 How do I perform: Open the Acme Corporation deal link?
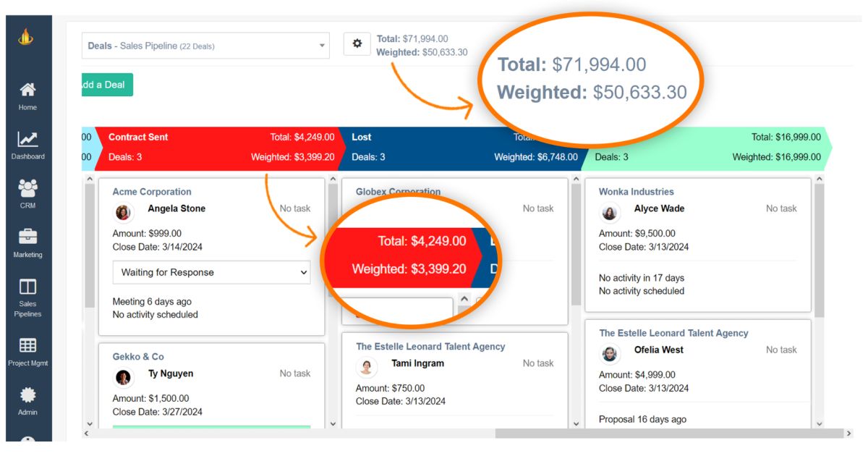tap(152, 191)
